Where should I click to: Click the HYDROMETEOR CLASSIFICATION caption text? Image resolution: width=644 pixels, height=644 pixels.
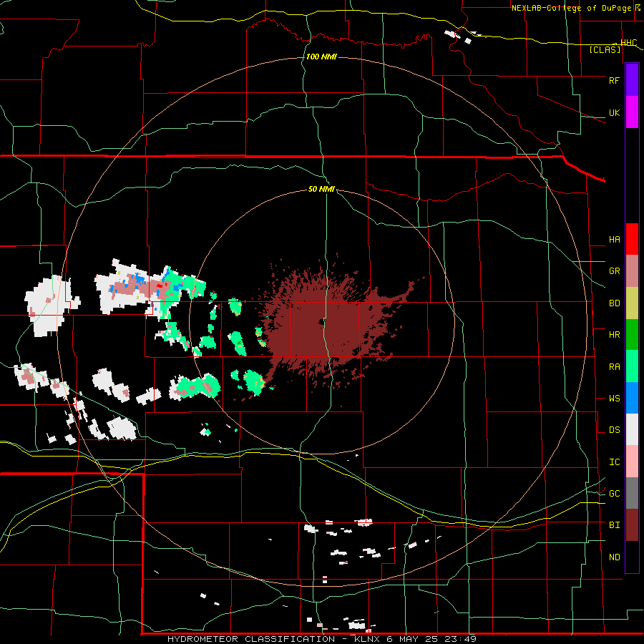(251, 639)
